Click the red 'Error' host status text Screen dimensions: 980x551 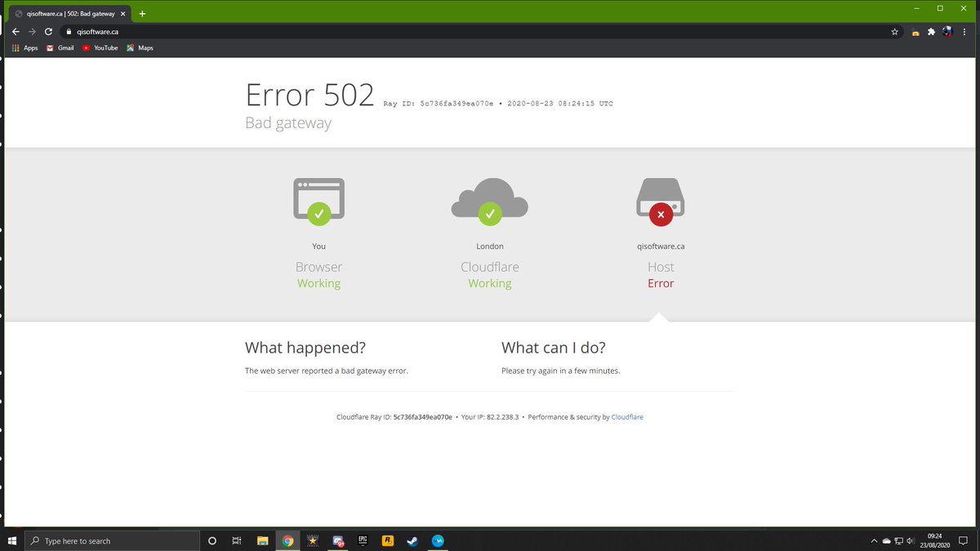[661, 284]
